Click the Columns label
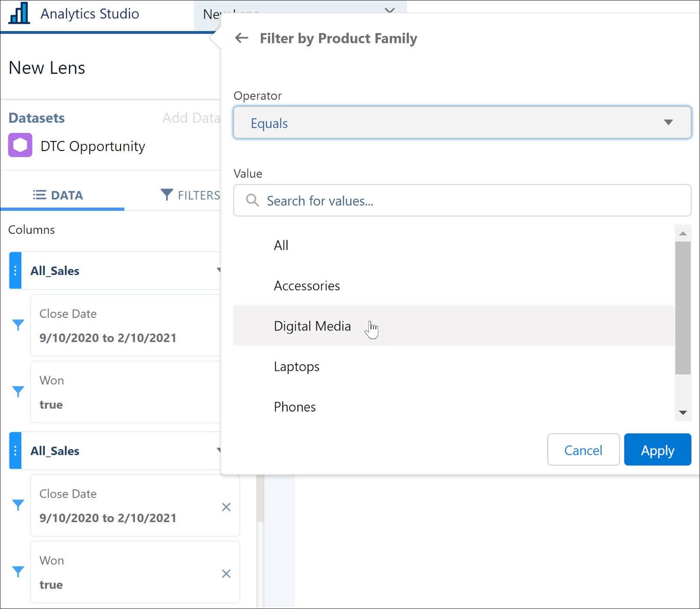Image resolution: width=700 pixels, height=609 pixels. [31, 229]
